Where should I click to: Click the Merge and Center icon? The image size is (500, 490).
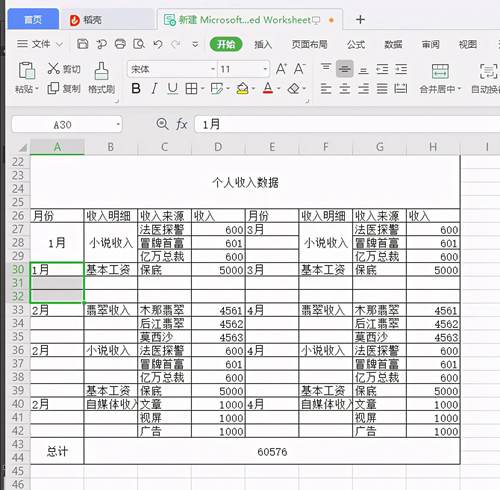coord(440,71)
